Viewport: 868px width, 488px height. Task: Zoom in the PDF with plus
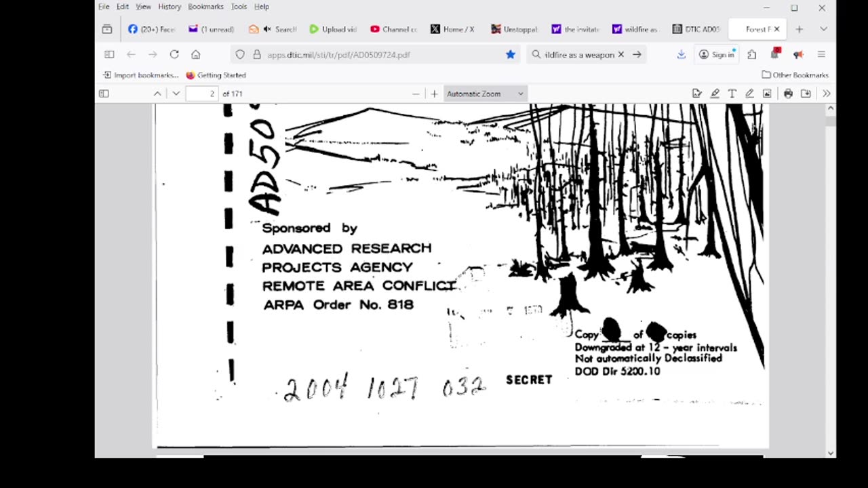tap(434, 94)
